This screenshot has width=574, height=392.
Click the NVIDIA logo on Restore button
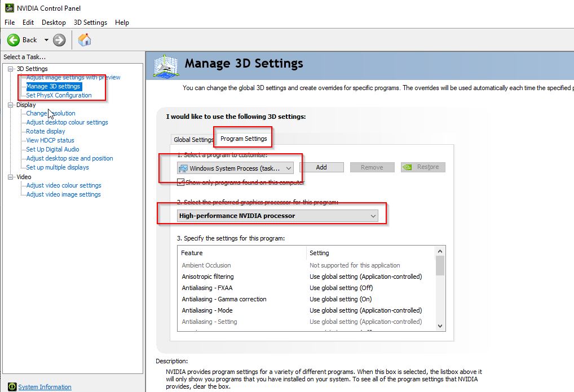[407, 167]
